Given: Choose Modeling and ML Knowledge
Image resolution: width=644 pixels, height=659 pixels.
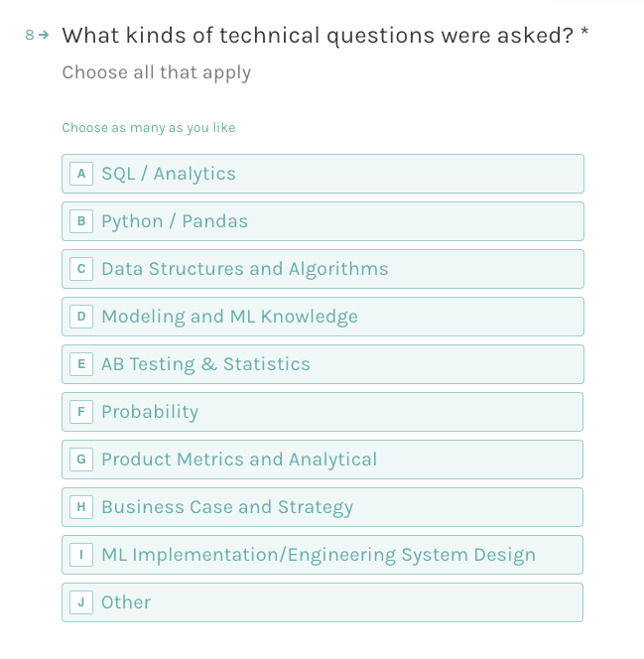Looking at the screenshot, I should (x=322, y=317).
